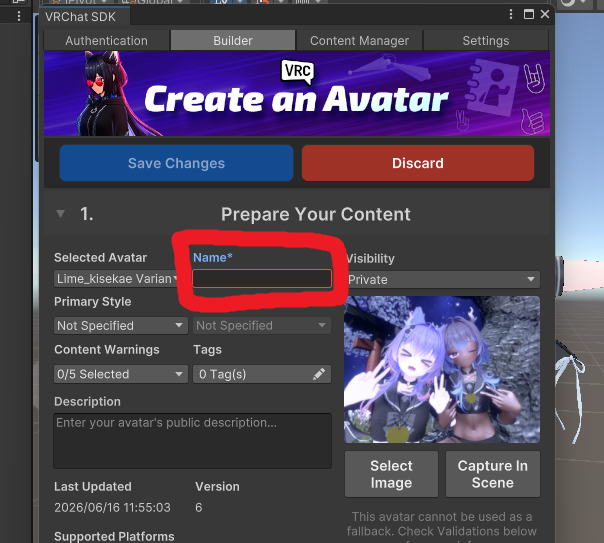Open the SDK window kebab menu

click(x=511, y=15)
